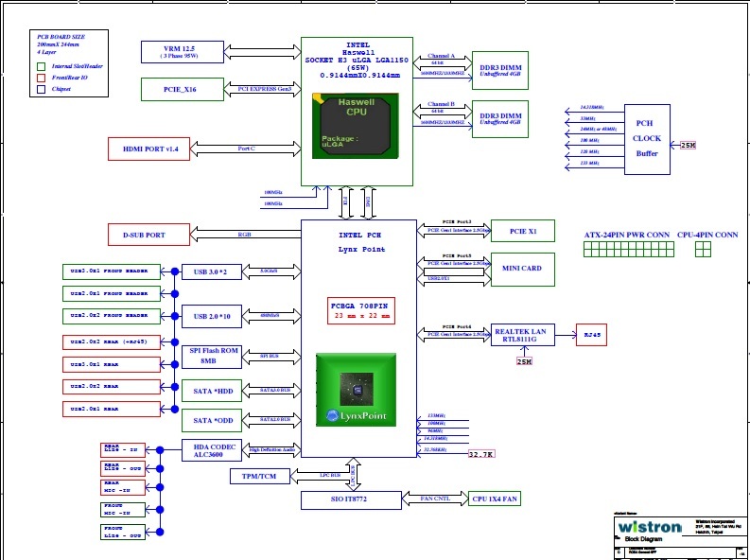
Task: Select the VRM 12.5 block
Action: click(183, 52)
